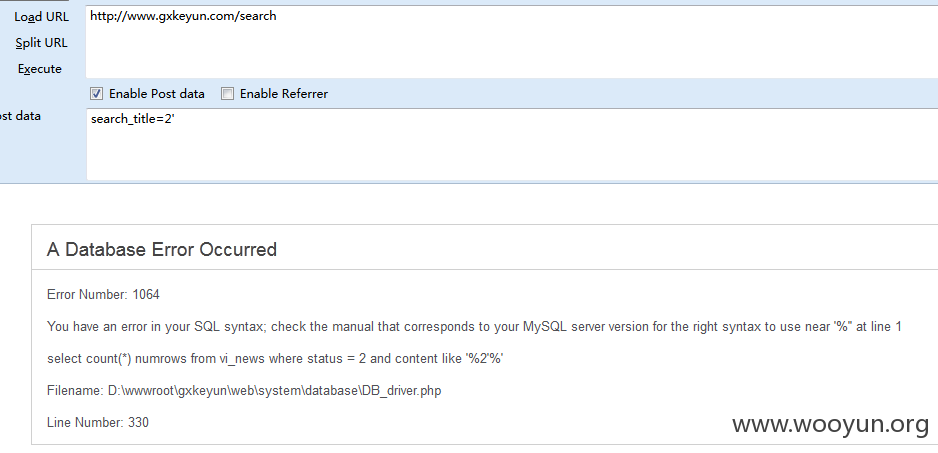Click 'A Database Error Occurred' heading
The height and width of the screenshot is (453, 938).
point(162,249)
